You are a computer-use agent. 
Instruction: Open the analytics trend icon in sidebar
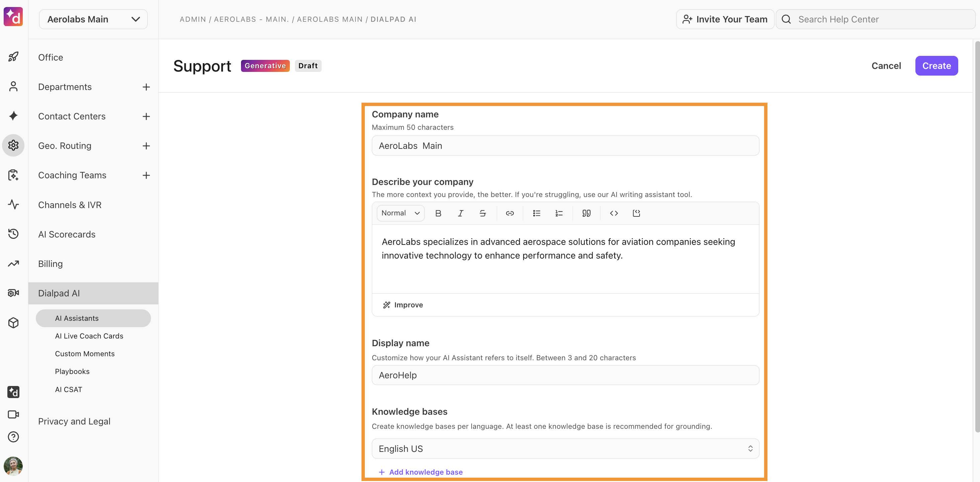click(x=13, y=264)
